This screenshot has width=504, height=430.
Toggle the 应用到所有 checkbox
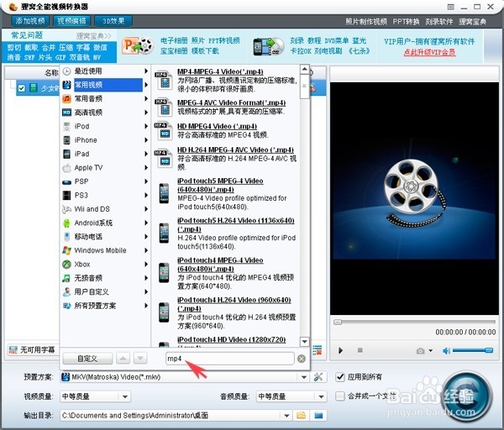[340, 377]
